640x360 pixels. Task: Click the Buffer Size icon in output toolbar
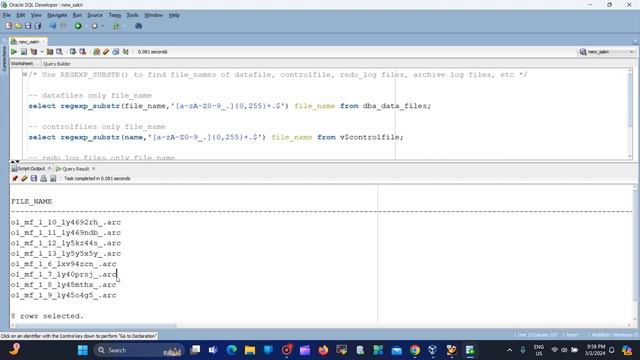click(x=53, y=178)
